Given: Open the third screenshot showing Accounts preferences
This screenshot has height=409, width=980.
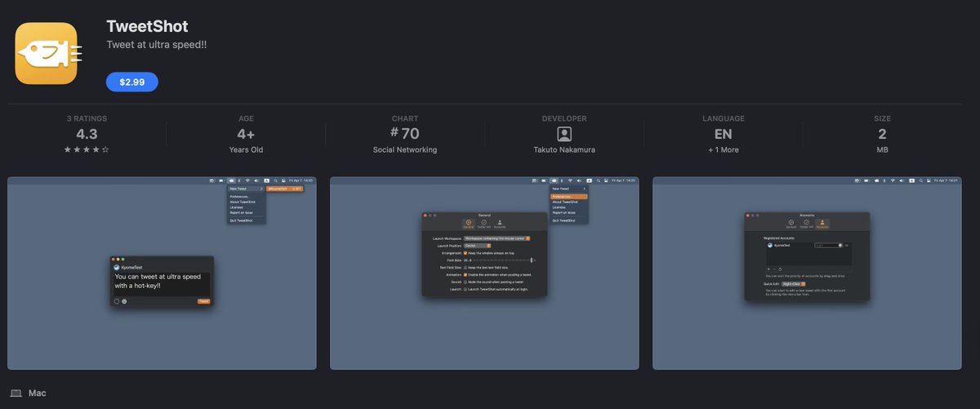Looking at the screenshot, I should [807, 273].
